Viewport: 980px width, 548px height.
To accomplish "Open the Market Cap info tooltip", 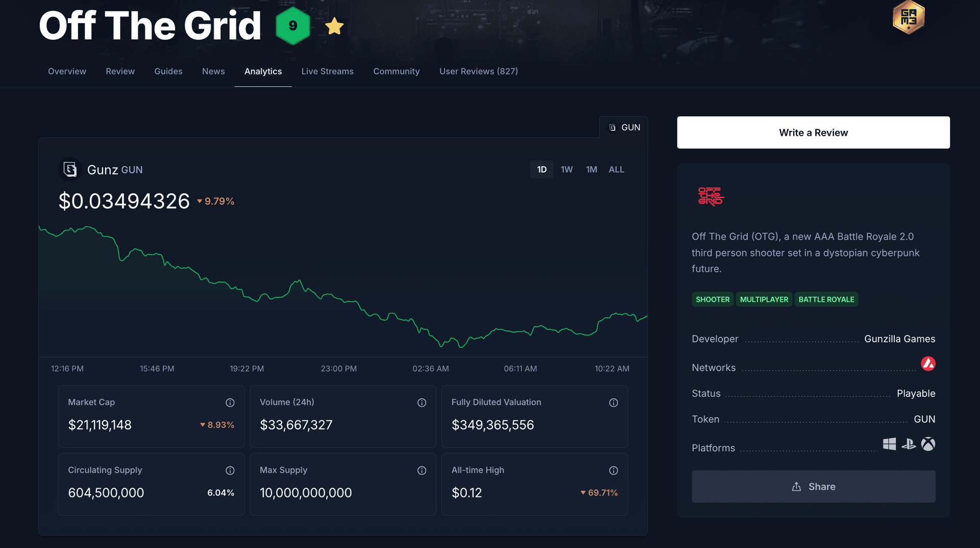I will [x=230, y=402].
